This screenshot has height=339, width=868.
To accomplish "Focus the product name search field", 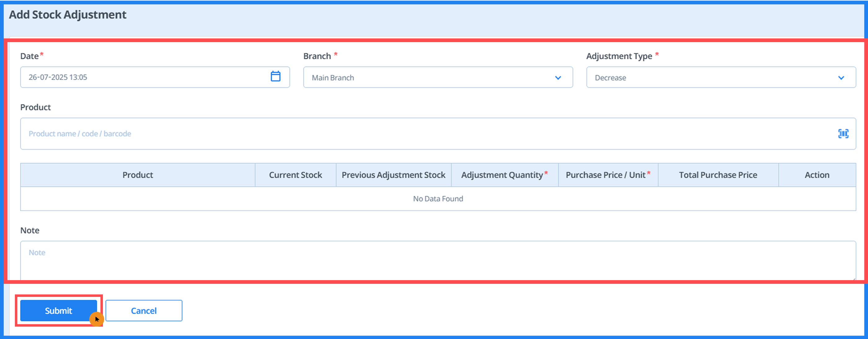I will pos(404,134).
